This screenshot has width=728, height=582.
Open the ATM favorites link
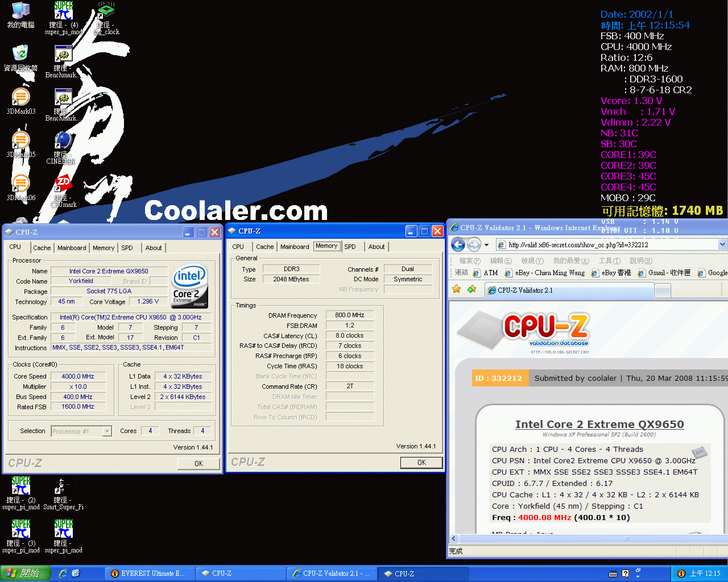coord(486,273)
